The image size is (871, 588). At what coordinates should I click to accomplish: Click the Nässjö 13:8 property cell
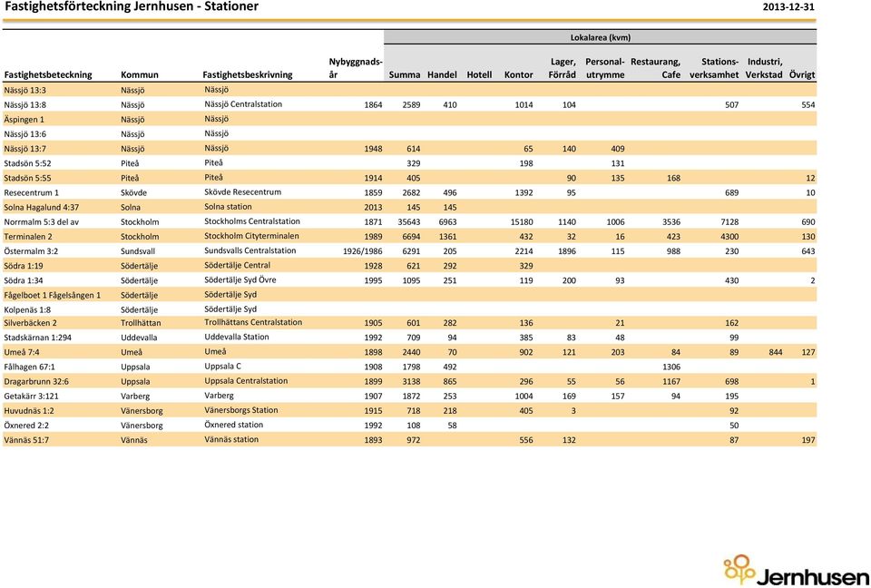[x=25, y=104]
